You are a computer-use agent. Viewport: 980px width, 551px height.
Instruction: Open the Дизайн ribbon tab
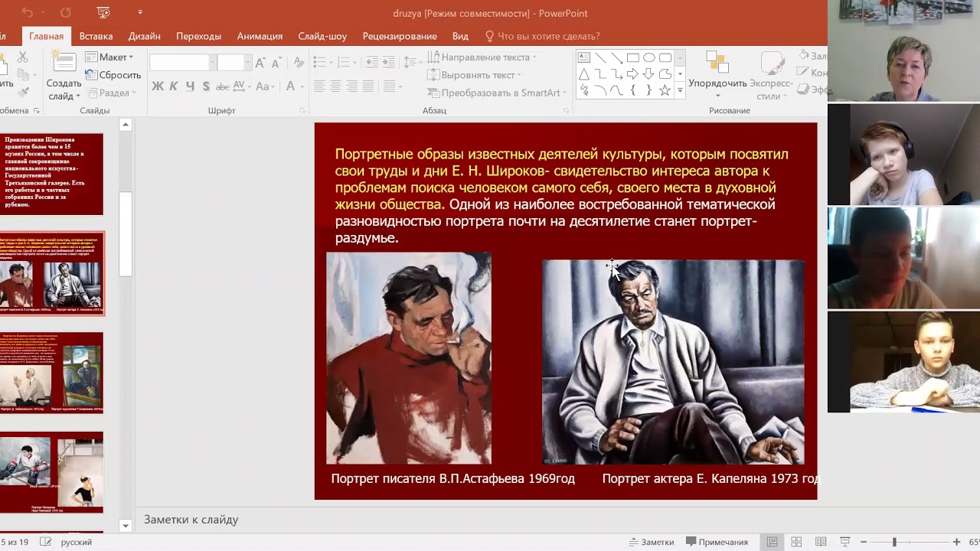[x=145, y=36]
